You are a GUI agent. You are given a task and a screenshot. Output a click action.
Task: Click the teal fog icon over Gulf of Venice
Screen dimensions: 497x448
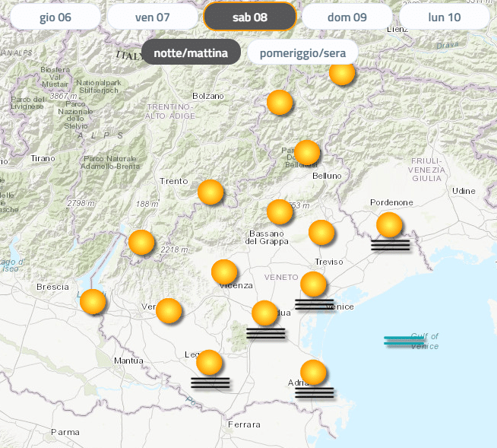tap(404, 341)
